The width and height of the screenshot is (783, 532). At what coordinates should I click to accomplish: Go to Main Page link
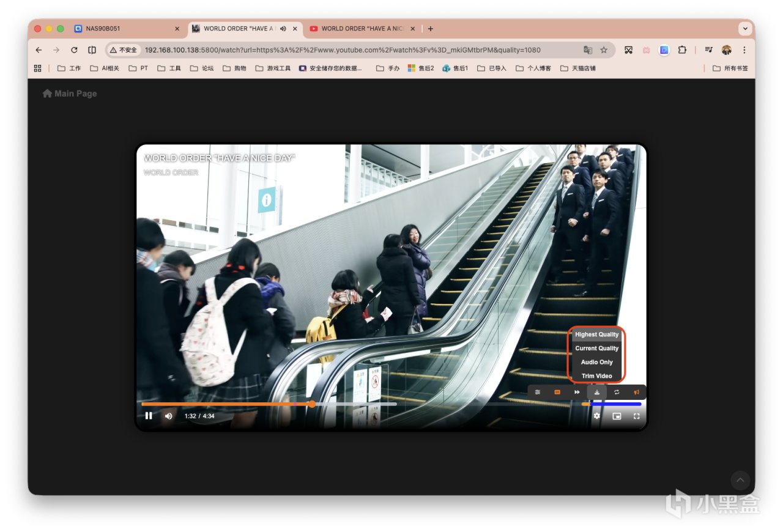point(70,94)
